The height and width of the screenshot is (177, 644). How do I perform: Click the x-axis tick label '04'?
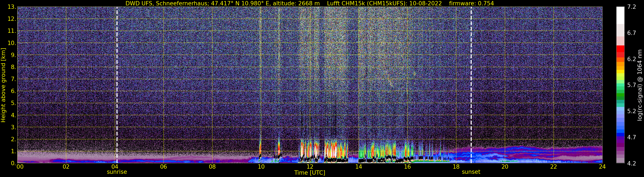pyautogui.click(x=115, y=167)
